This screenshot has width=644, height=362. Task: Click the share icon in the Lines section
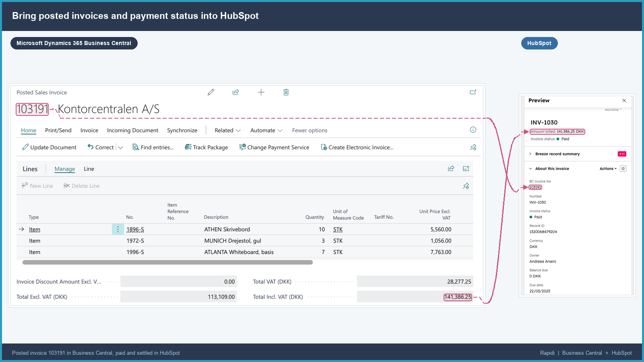tap(451, 169)
